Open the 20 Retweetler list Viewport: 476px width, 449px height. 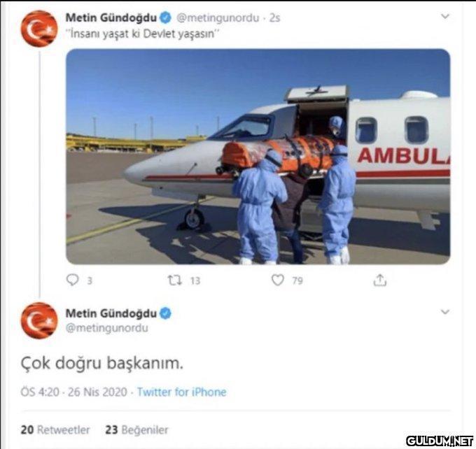click(55, 429)
